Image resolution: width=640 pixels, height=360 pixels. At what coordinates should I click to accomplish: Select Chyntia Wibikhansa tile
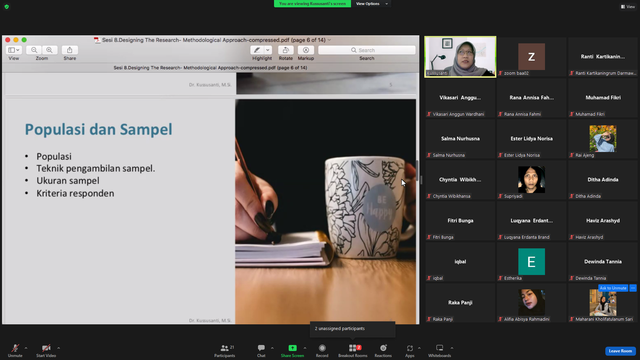click(460, 180)
